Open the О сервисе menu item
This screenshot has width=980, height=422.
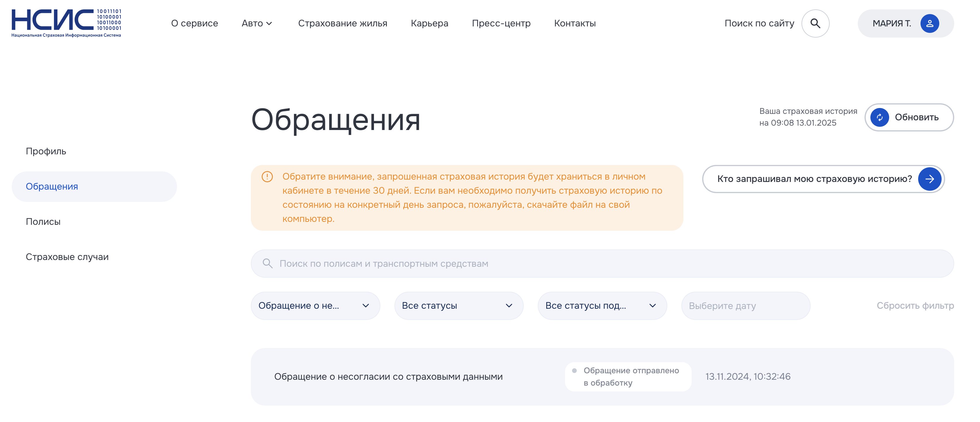194,23
